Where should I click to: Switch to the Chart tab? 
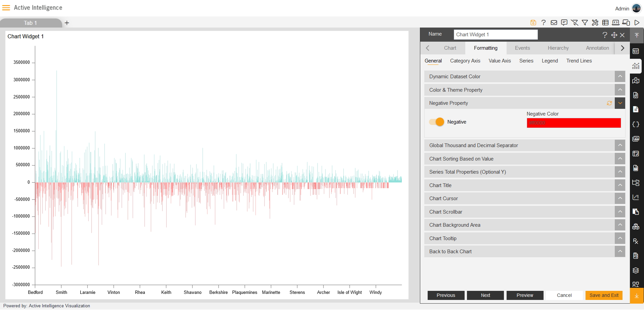450,48
